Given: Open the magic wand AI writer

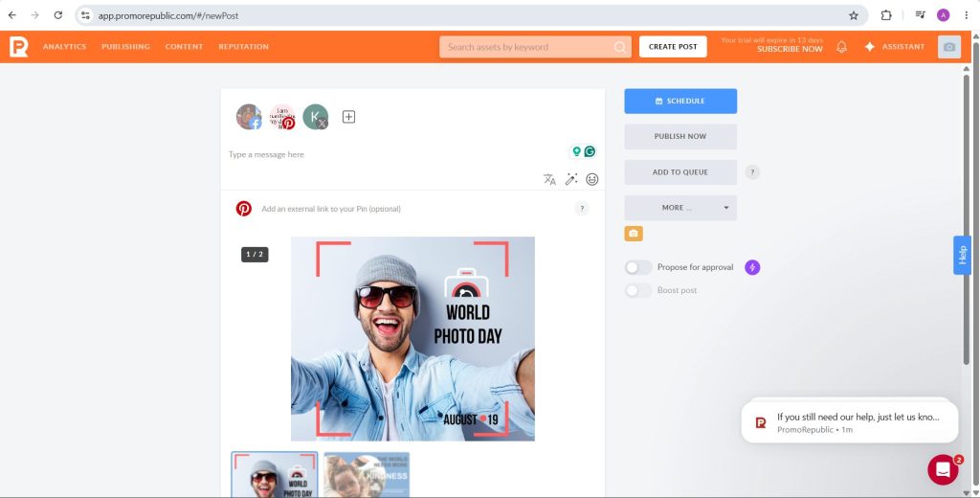Looking at the screenshot, I should pos(571,179).
